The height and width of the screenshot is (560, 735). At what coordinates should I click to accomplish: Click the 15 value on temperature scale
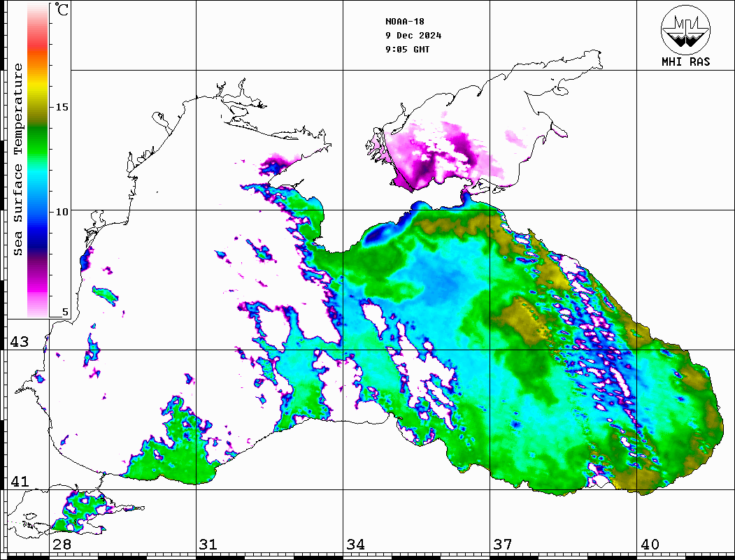pos(62,107)
